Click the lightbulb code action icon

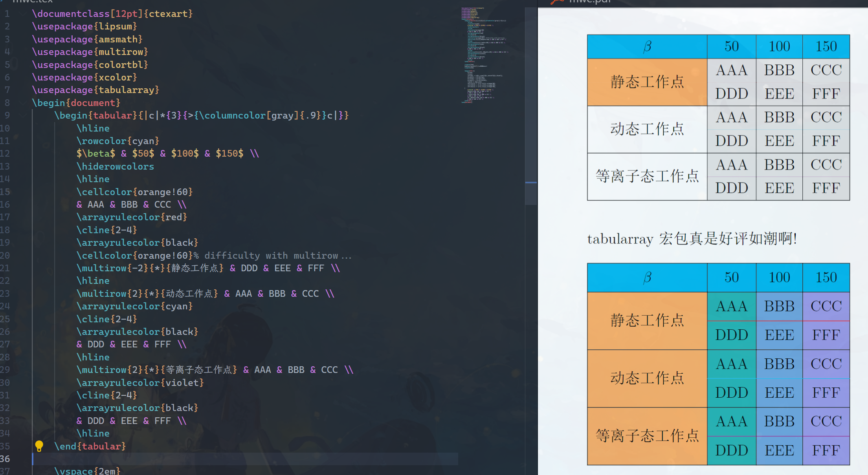pyautogui.click(x=39, y=446)
